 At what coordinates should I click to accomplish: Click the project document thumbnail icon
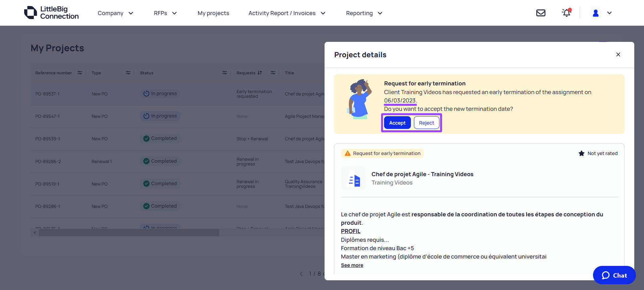point(354,178)
